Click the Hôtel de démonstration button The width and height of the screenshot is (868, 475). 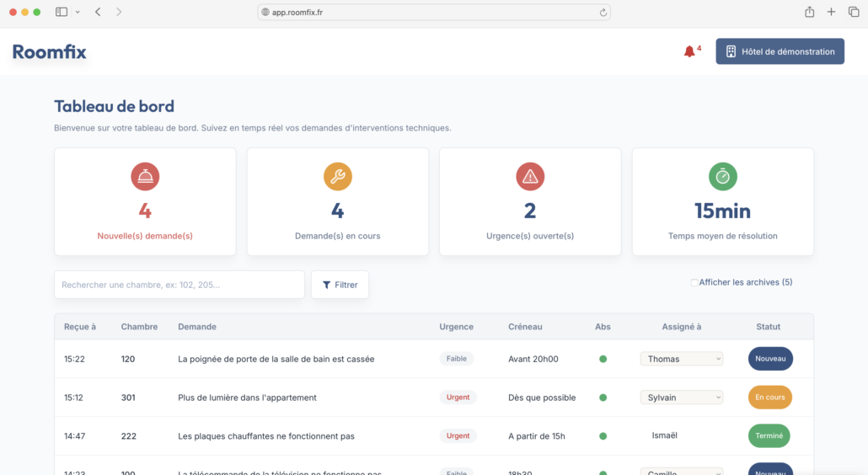click(780, 51)
